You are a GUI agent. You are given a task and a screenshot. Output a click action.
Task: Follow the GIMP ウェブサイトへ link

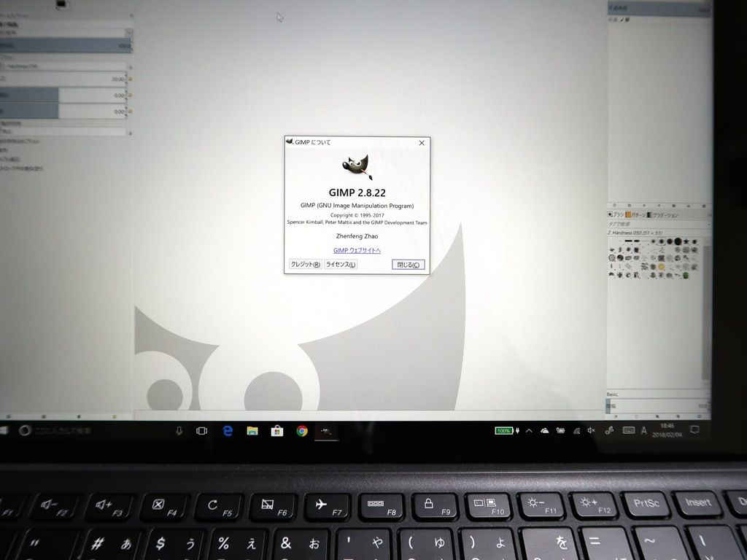click(x=357, y=251)
